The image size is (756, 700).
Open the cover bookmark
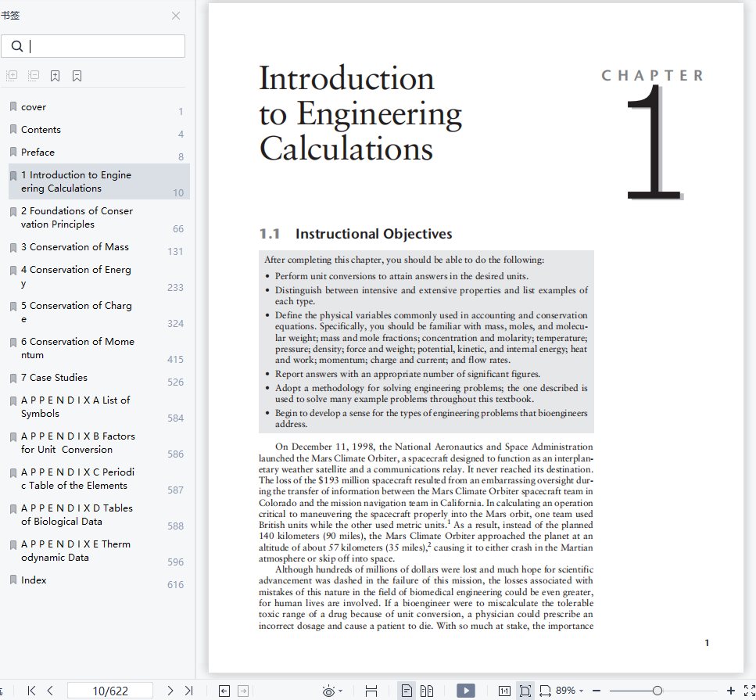pos(99,107)
